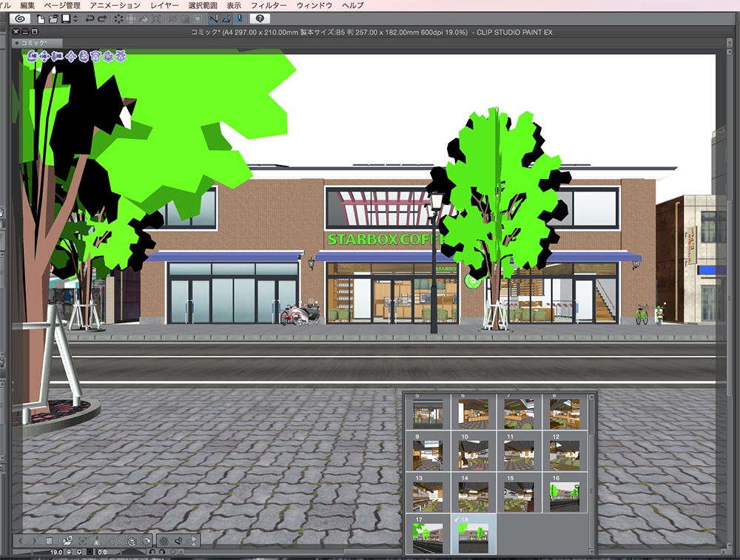Open CLIP STUDIO help question icon
Screen dimensions: 740x560
point(260,18)
